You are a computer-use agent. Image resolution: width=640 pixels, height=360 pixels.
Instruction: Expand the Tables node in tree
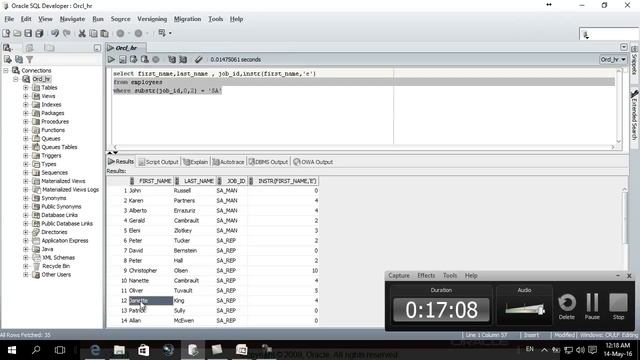25,88
